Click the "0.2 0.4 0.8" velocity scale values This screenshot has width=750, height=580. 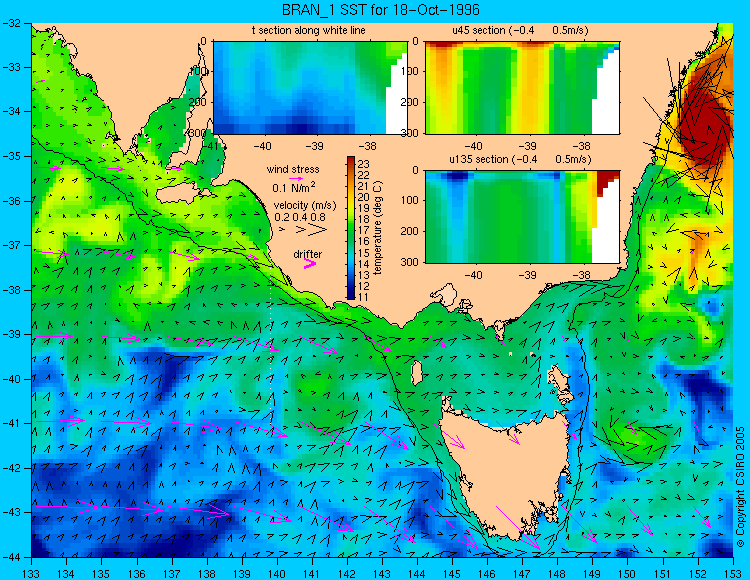click(x=300, y=217)
